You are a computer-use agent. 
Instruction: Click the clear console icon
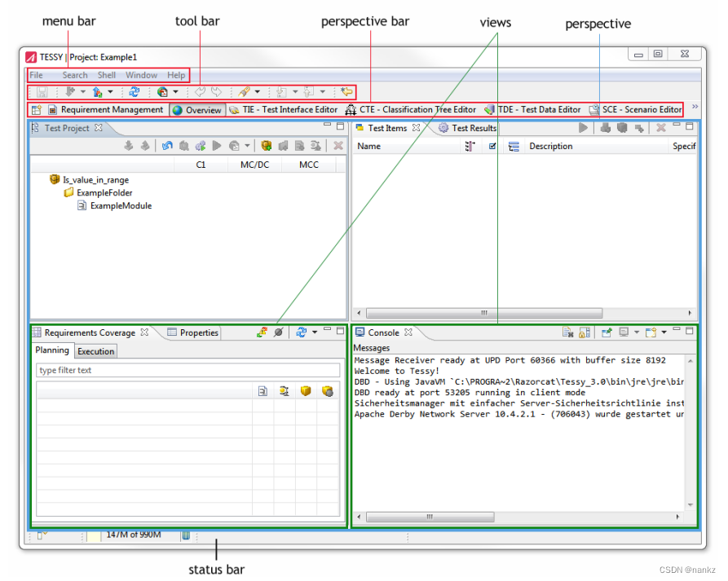pyautogui.click(x=568, y=332)
